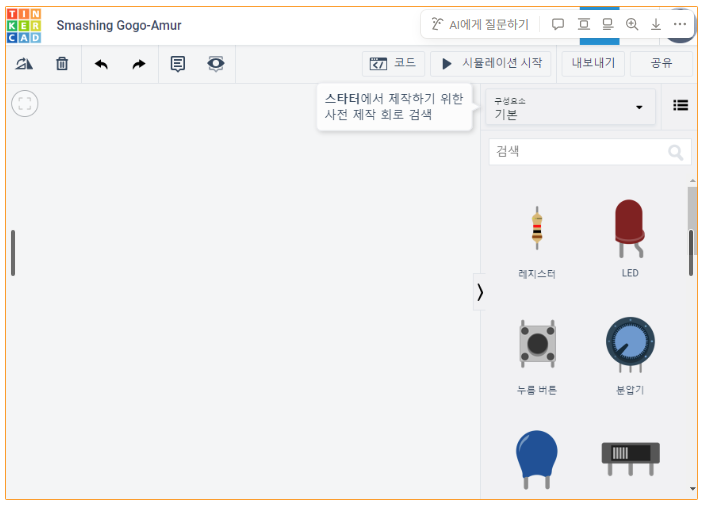This screenshot has width=704, height=505.
Task: Toggle the component list view icon
Action: [680, 105]
